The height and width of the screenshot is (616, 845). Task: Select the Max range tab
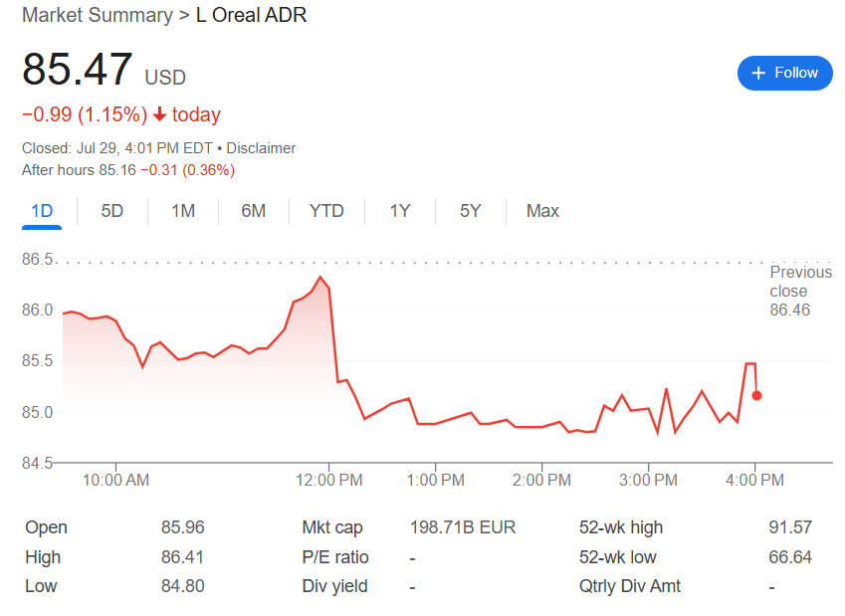pos(542,211)
